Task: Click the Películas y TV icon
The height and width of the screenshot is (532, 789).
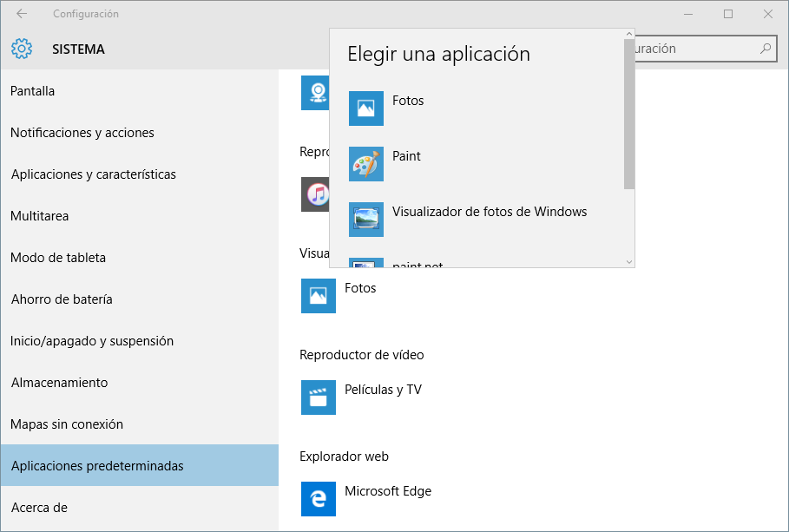Action: (x=319, y=397)
